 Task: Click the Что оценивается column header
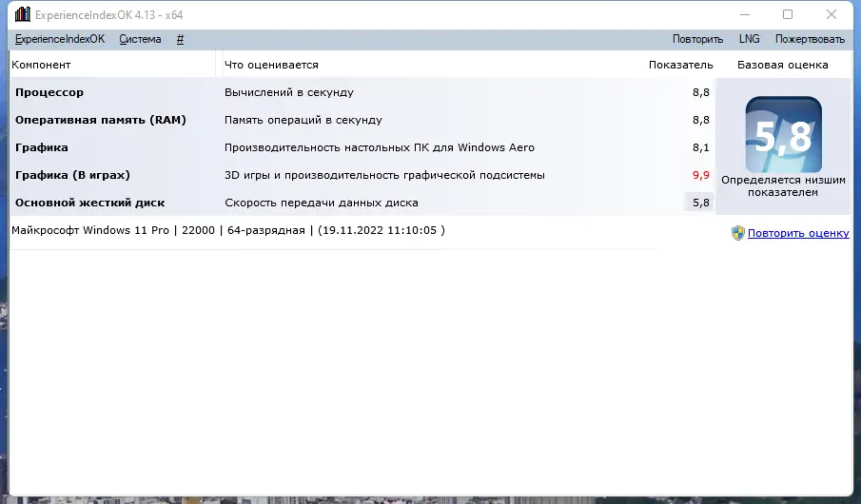271,65
